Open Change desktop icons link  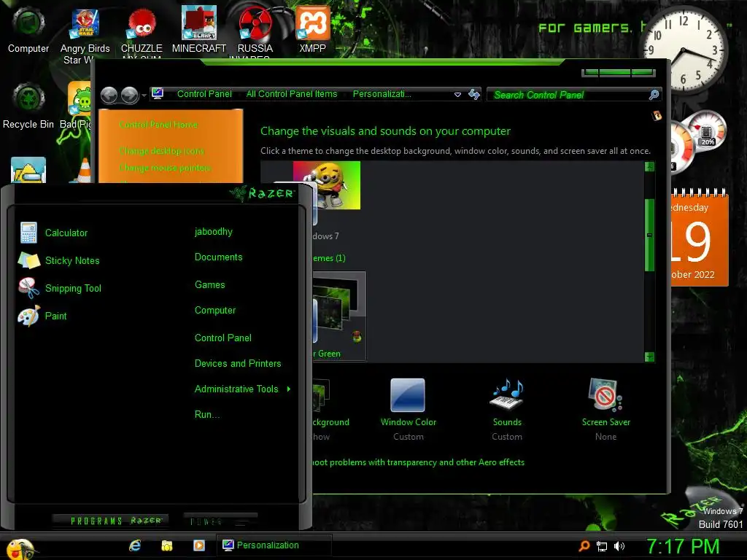(x=161, y=151)
